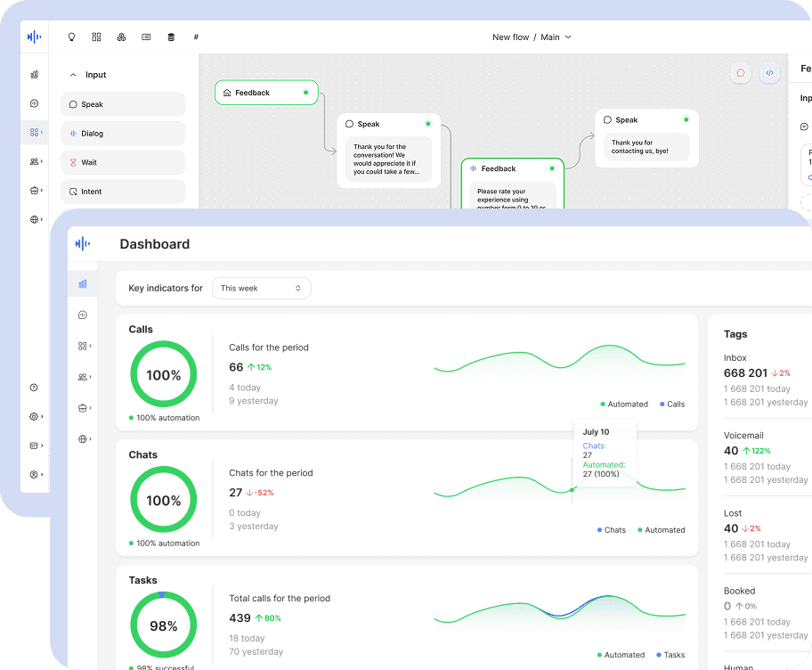Open the This week period dropdown
This screenshot has height=670, width=812.
coord(261,288)
